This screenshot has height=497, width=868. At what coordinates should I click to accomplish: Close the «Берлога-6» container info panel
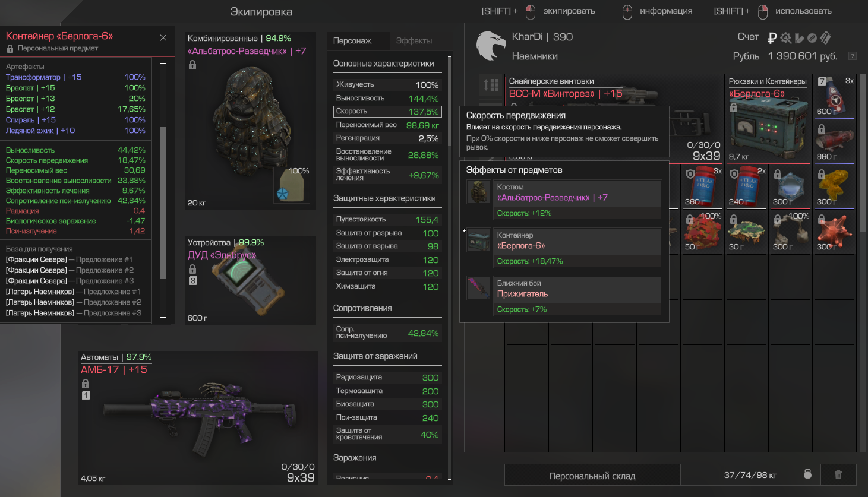[163, 37]
